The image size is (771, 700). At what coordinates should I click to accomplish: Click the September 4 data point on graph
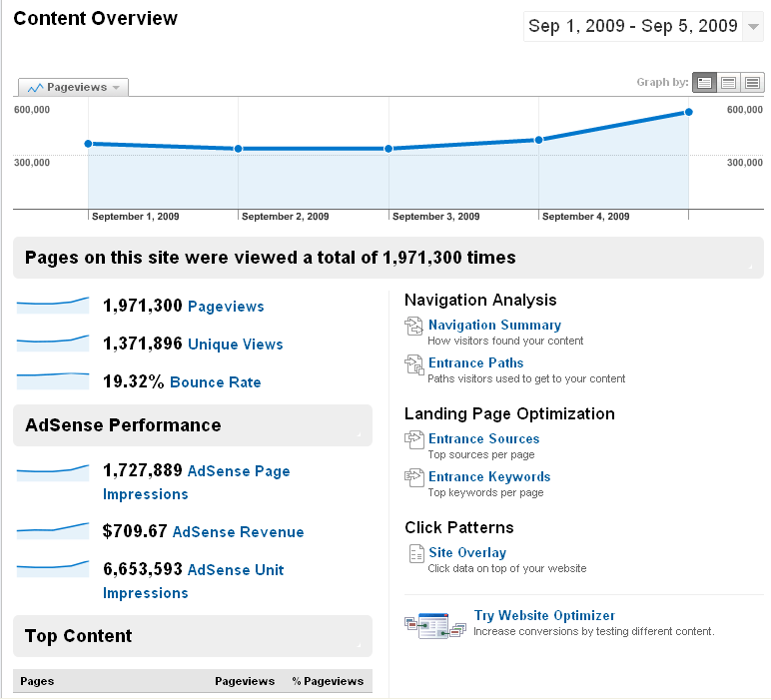(538, 140)
